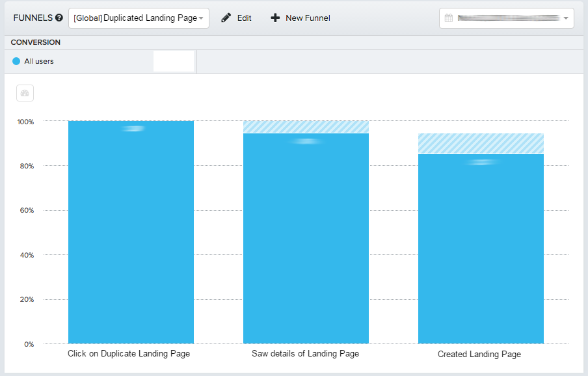Click the New Funnel plus icon
This screenshot has width=588, height=376.
pyautogui.click(x=275, y=18)
